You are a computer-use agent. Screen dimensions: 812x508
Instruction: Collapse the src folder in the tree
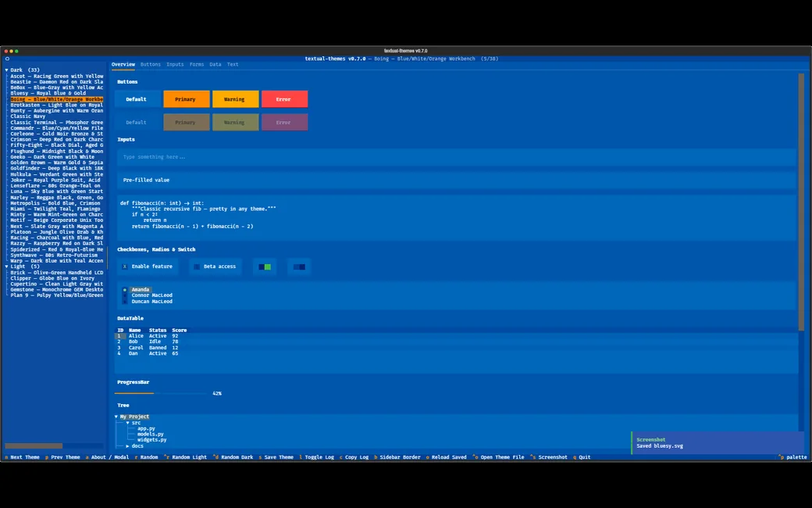tap(127, 423)
